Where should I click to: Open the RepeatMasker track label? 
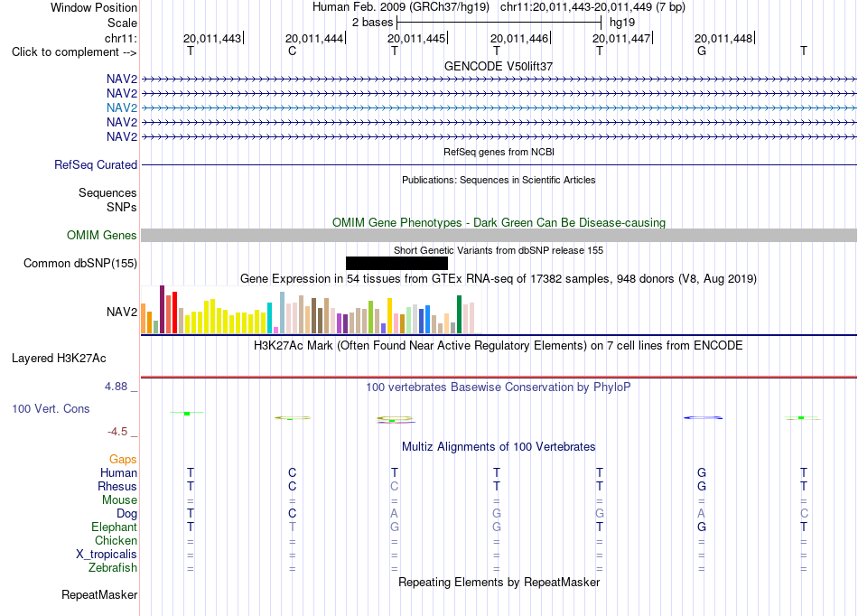point(99,594)
